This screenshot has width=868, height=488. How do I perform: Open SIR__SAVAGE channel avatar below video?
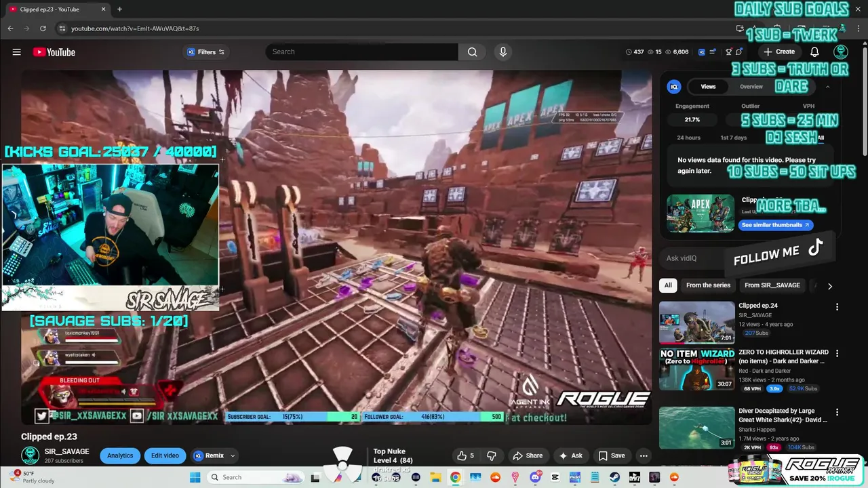[30, 455]
